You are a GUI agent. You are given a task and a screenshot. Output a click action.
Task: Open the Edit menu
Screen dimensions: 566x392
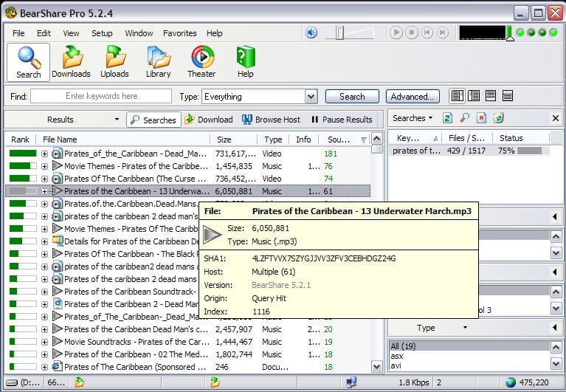44,33
